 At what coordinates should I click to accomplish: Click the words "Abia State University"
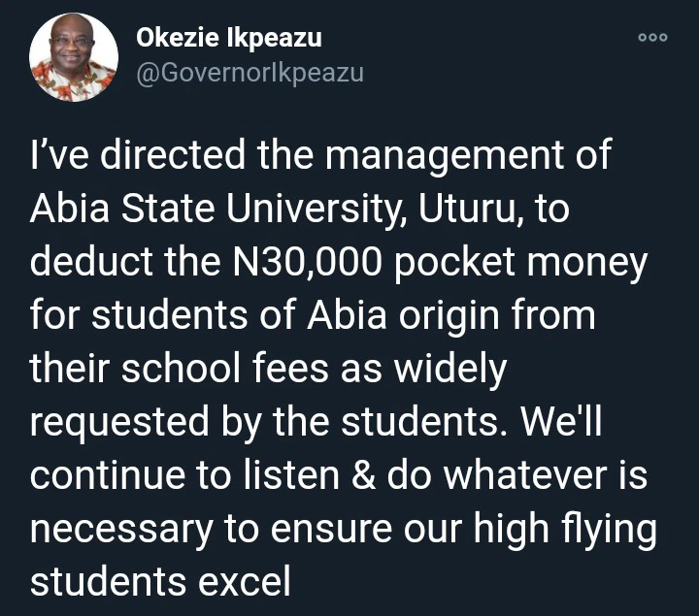tap(208, 211)
